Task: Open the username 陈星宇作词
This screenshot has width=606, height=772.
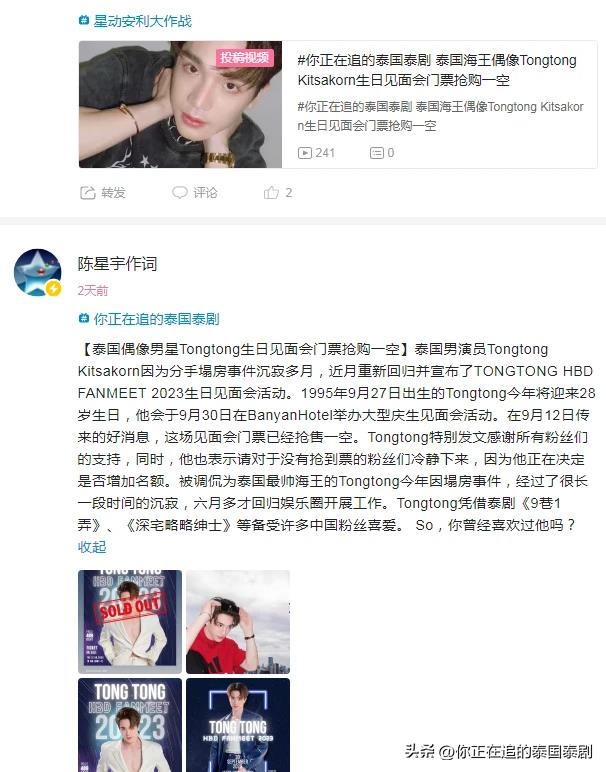Action: click(117, 264)
